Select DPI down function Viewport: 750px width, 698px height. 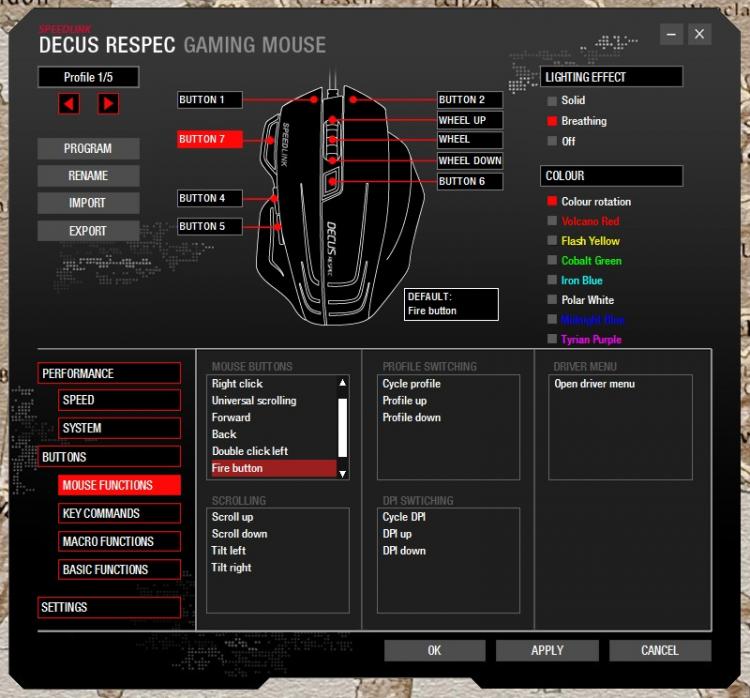[448, 551]
